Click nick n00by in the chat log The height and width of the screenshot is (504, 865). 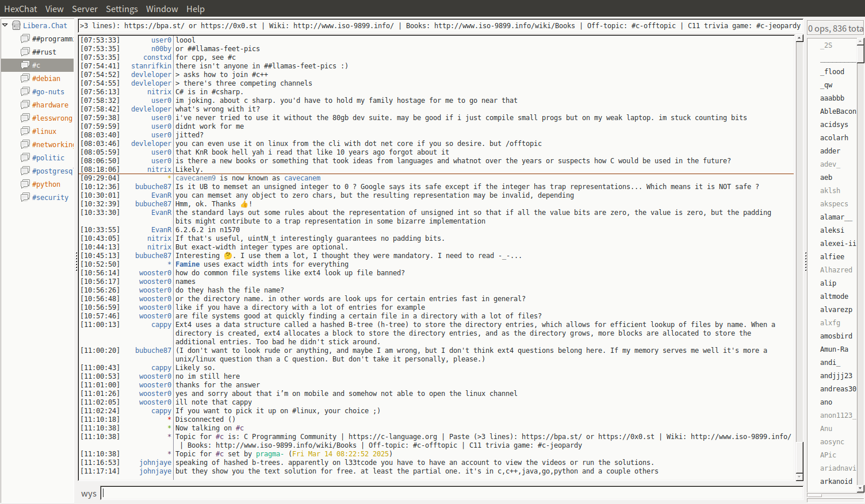tap(161, 49)
